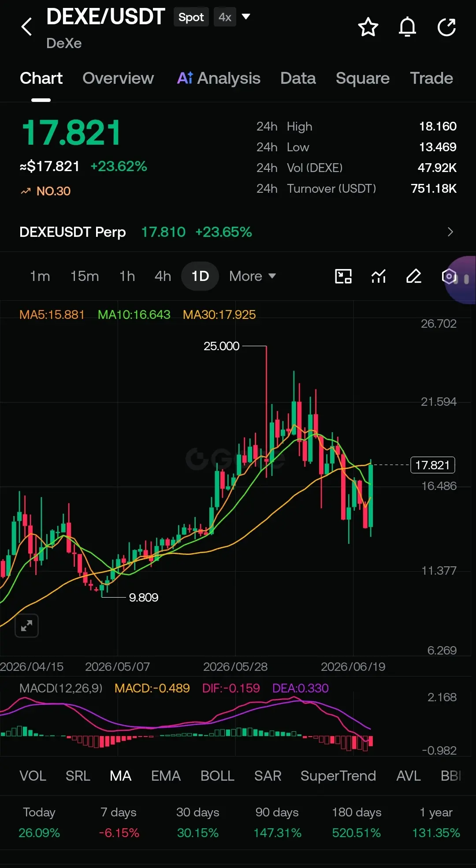
Task: Open the Trade tab
Action: pos(431,78)
